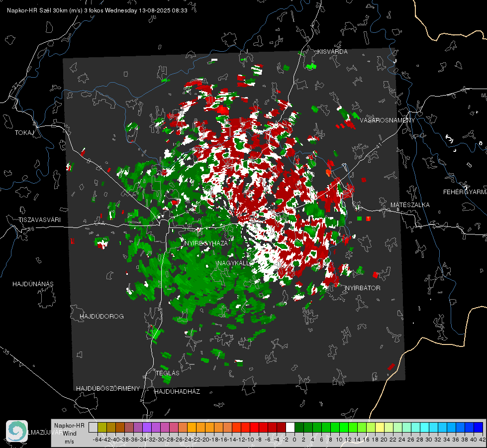
Task: Pick the deep blue swatch above 40
Action: pos(479,427)
